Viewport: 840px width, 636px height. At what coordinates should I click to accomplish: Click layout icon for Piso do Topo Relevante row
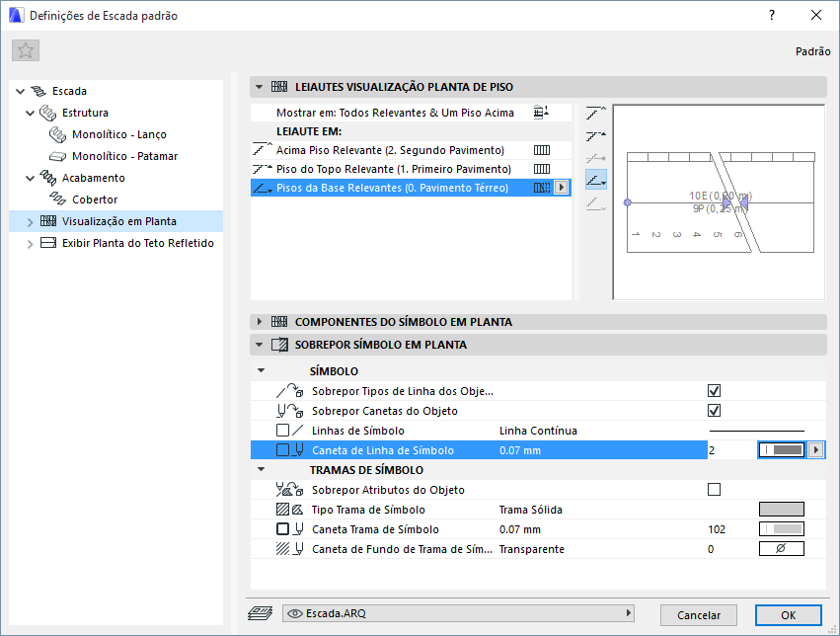click(x=542, y=169)
